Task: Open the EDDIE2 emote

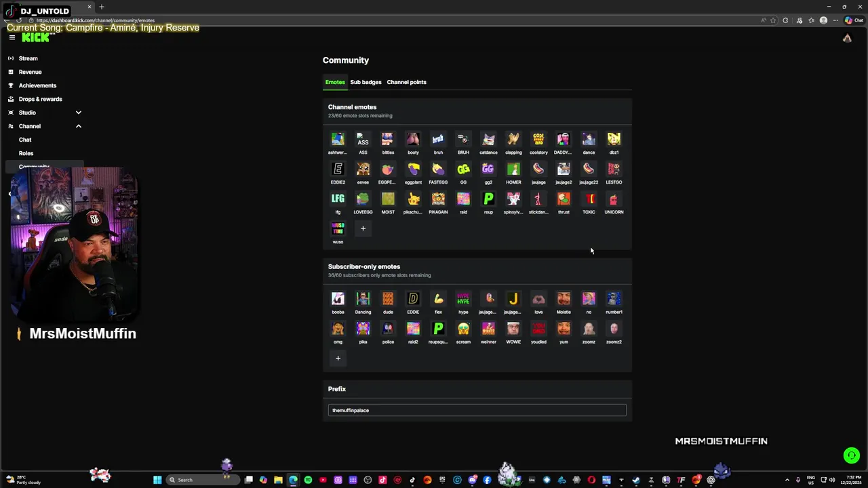Action: tap(338, 169)
